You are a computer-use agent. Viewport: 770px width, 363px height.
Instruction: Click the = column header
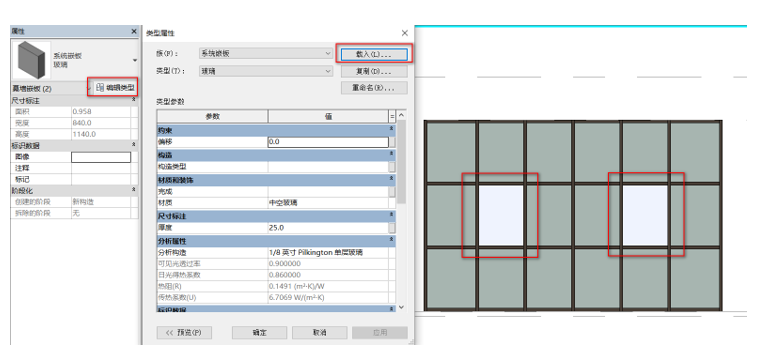tap(392, 116)
